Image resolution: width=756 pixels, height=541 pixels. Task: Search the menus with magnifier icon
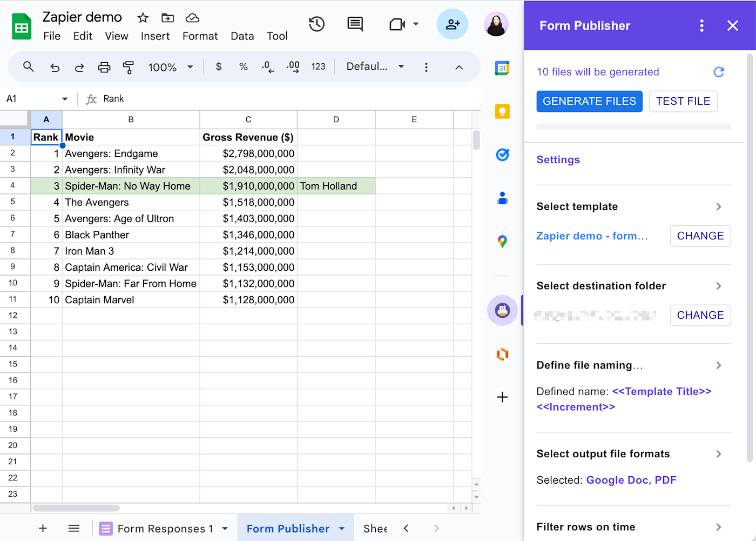coord(29,67)
